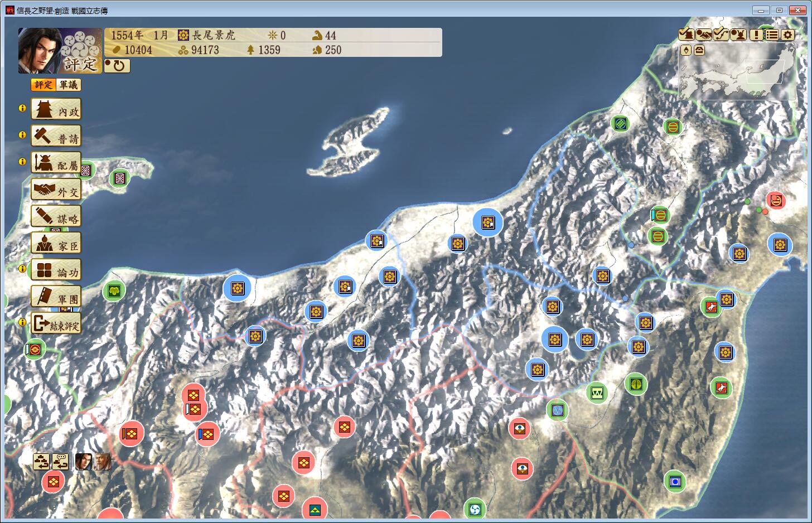
Task: Click 結束評定 to end the council
Action: tap(56, 324)
